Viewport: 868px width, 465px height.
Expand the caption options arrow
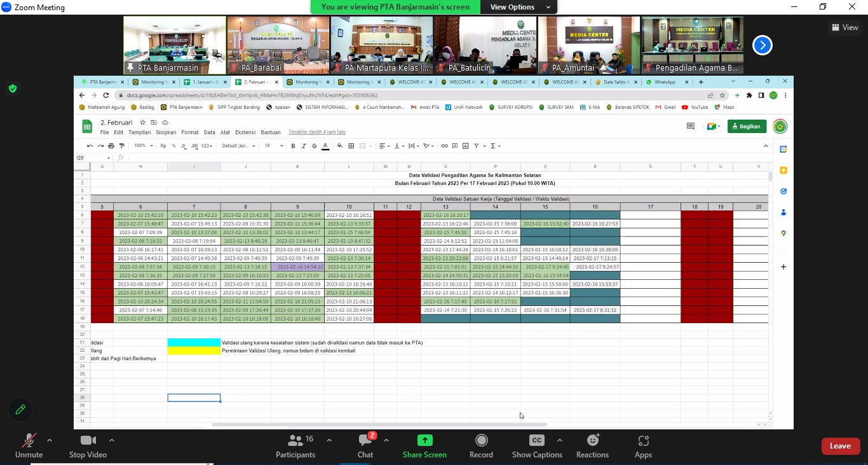559,440
